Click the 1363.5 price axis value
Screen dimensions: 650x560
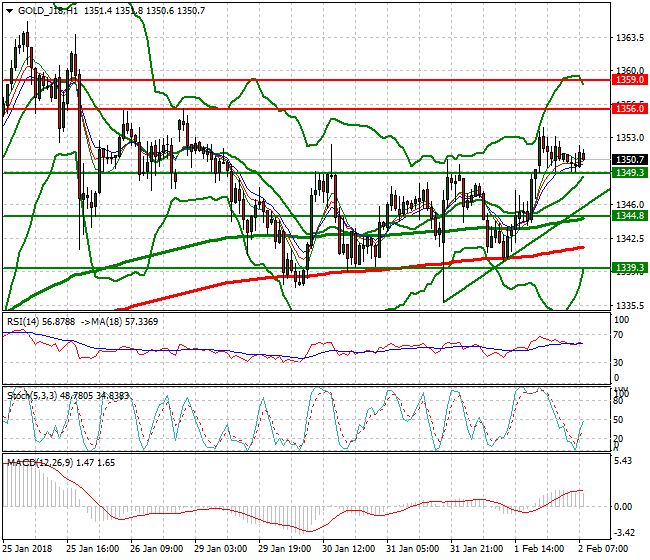[630, 38]
